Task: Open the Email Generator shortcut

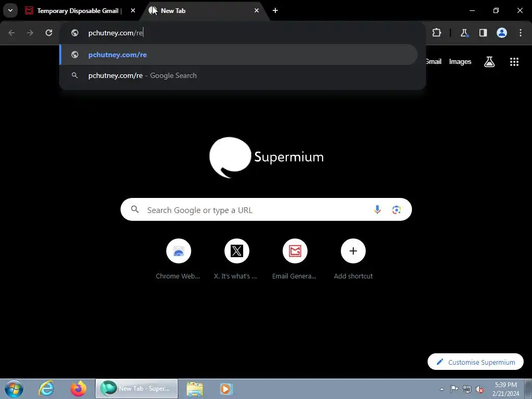Action: click(295, 260)
